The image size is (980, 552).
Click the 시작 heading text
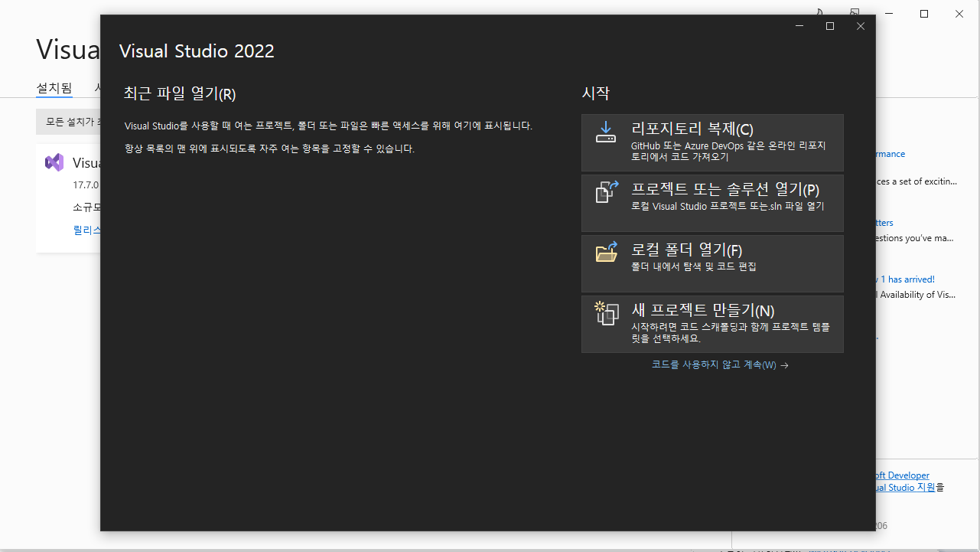[x=596, y=93]
